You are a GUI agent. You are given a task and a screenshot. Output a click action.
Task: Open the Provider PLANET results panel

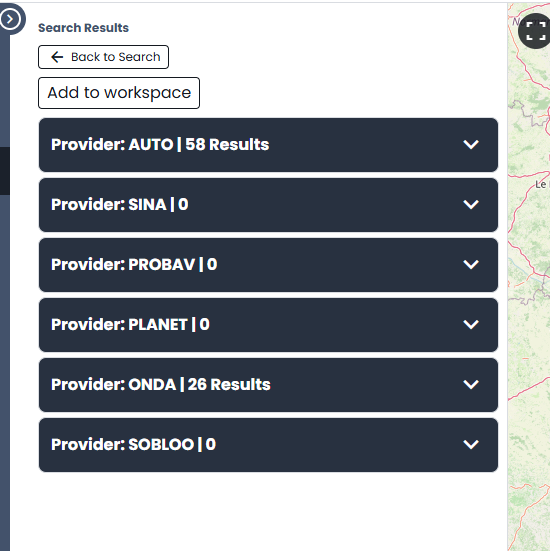pyautogui.click(x=268, y=325)
